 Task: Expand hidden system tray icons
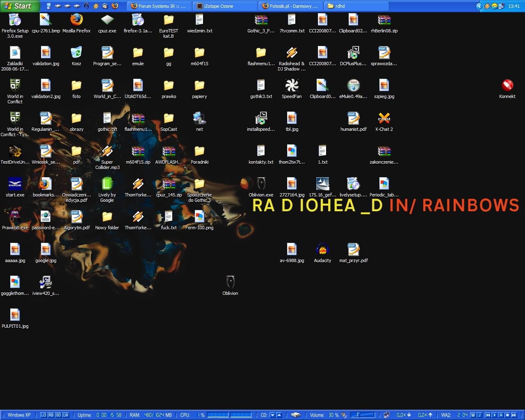[479, 6]
